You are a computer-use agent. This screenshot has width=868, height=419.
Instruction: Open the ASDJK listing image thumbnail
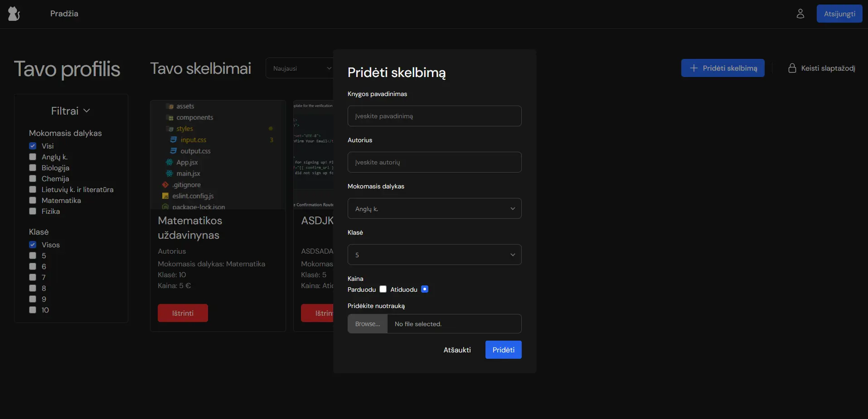(x=314, y=155)
